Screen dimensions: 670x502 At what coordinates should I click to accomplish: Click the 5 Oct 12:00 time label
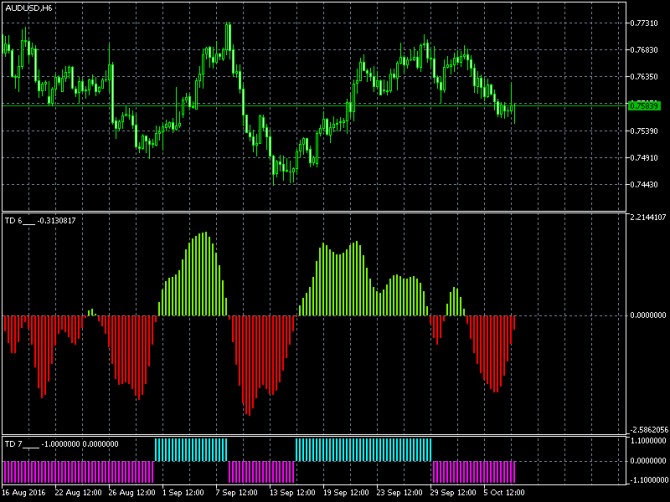[x=504, y=493]
